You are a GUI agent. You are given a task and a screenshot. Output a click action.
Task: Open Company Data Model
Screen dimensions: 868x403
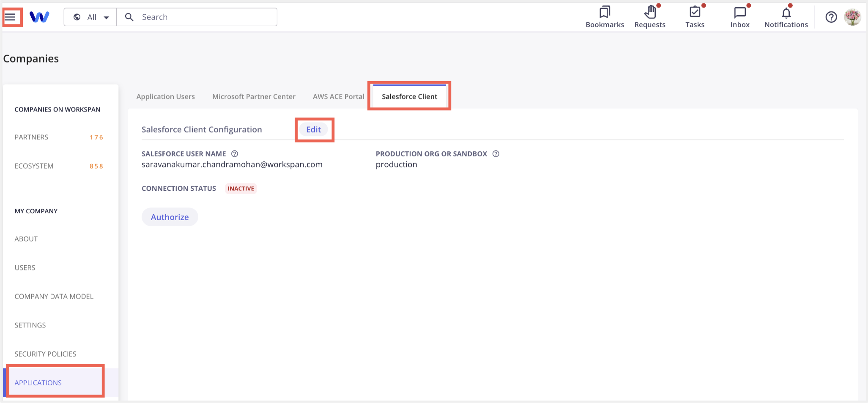pos(60,297)
